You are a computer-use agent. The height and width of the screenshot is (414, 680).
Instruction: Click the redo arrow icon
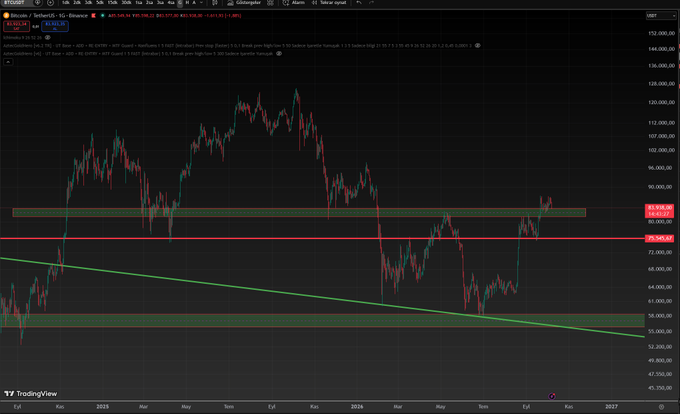[x=371, y=3]
